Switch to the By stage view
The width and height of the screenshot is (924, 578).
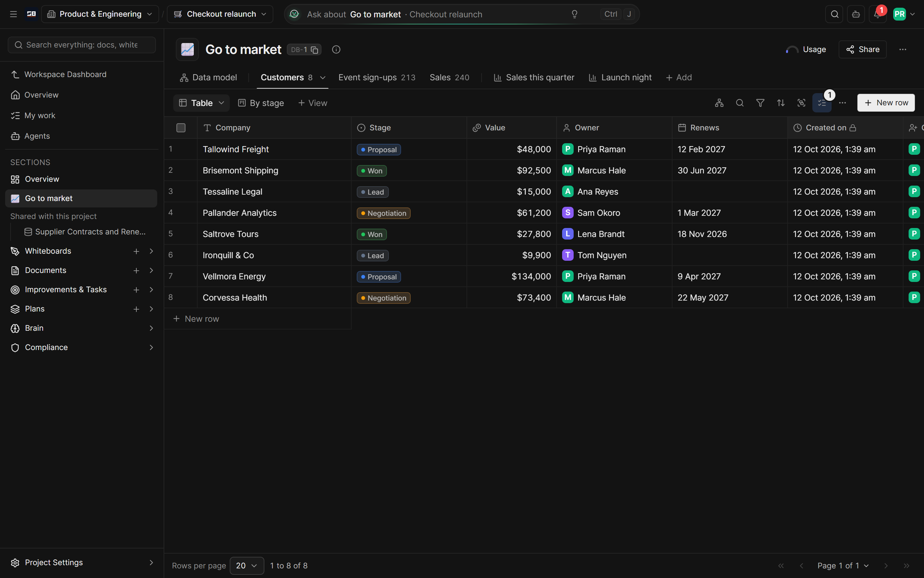261,103
